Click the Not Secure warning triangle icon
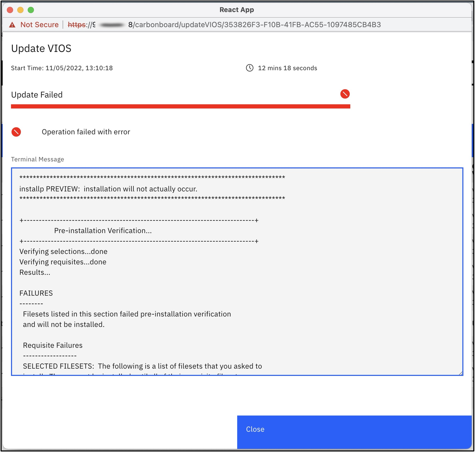 [x=12, y=24]
